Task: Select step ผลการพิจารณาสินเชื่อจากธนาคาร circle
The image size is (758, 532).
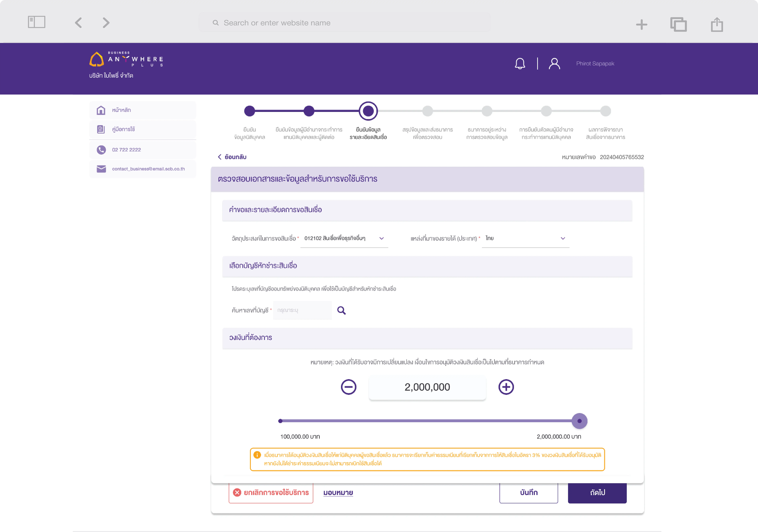Action: [x=605, y=111]
